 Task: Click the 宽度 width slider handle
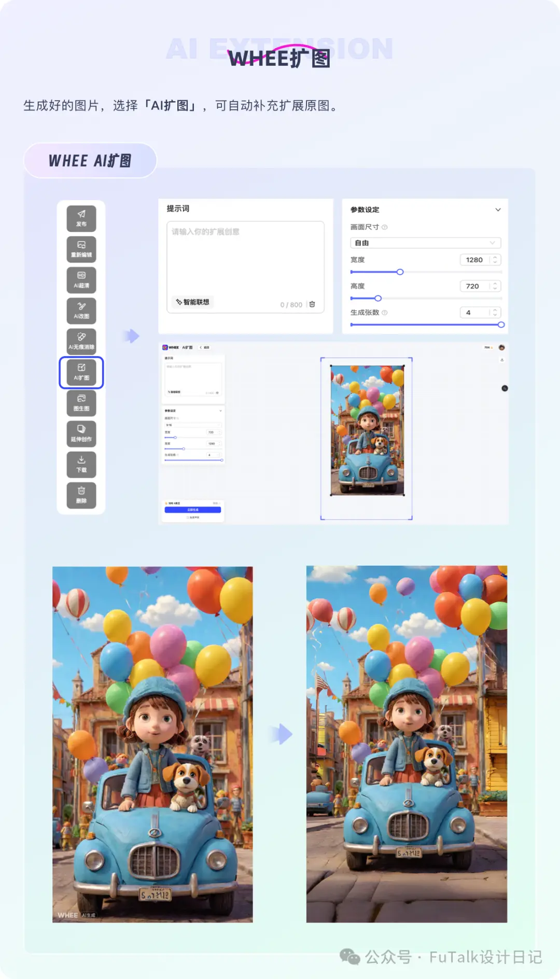click(x=400, y=272)
